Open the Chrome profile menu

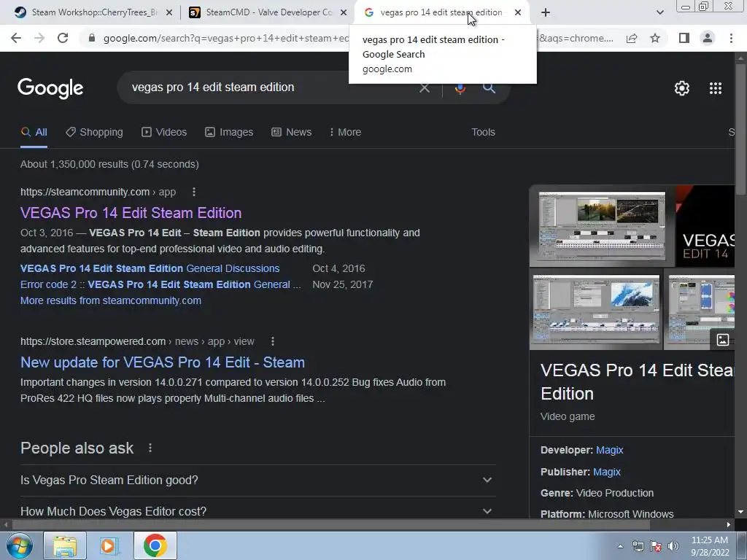coord(708,38)
